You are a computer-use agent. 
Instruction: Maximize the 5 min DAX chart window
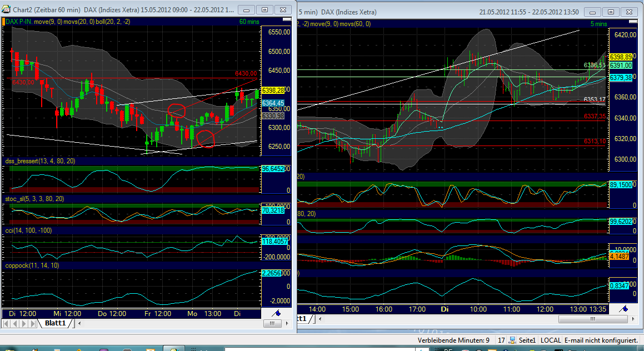pyautogui.click(x=611, y=12)
